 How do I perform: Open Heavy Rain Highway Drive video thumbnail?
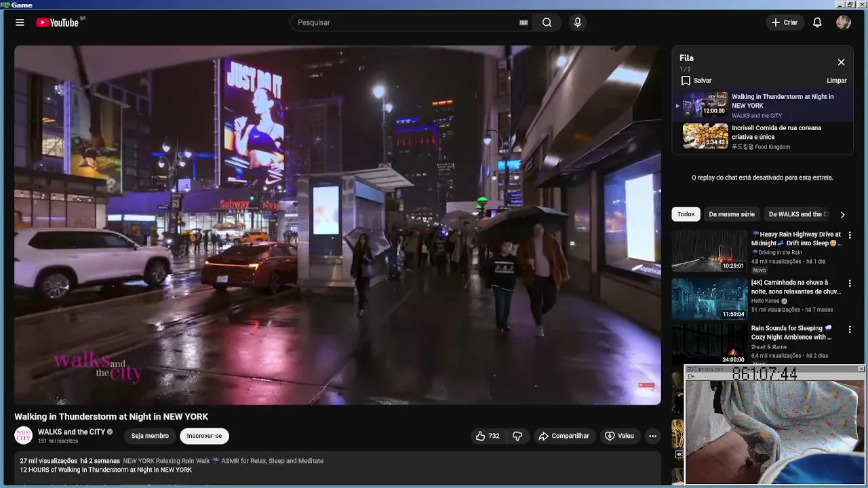[709, 250]
